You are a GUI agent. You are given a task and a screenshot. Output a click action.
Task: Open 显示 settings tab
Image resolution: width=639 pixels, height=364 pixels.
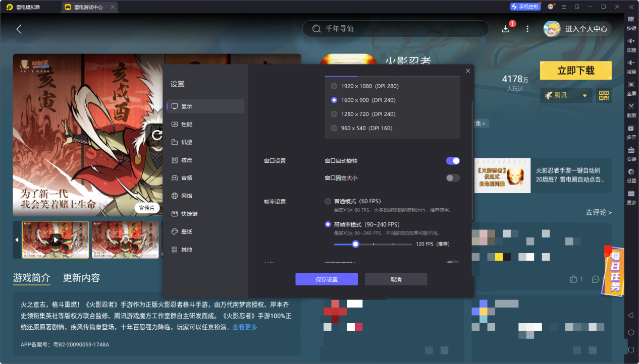[205, 106]
